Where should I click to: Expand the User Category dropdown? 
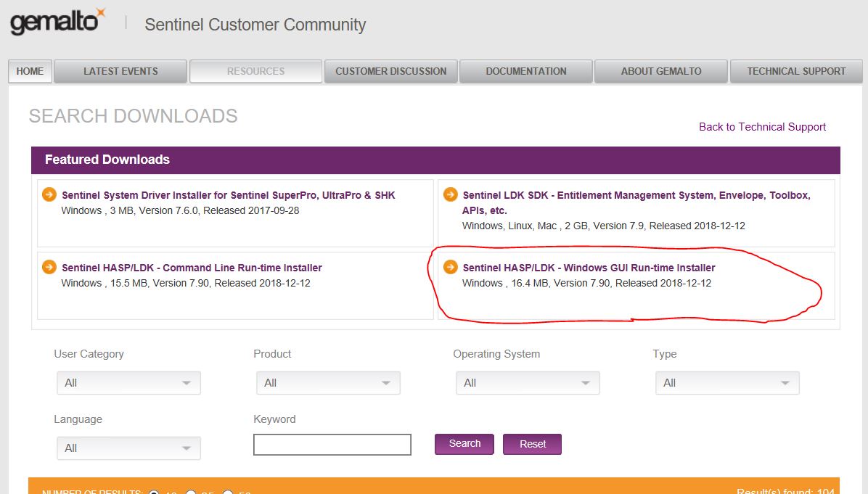pyautogui.click(x=128, y=383)
